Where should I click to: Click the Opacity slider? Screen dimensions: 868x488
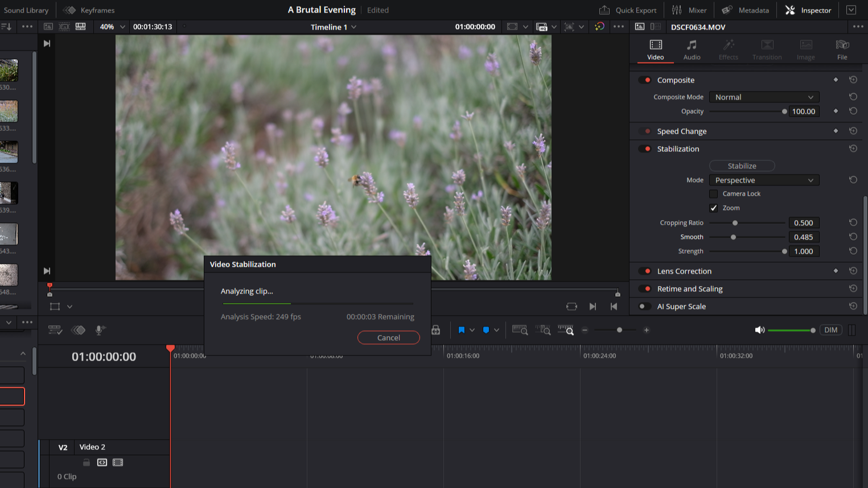747,111
